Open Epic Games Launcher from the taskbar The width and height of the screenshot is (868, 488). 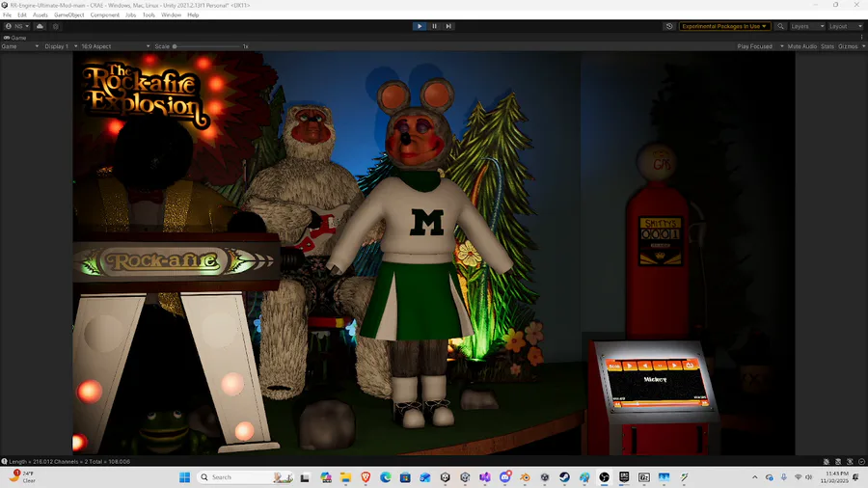click(x=624, y=477)
